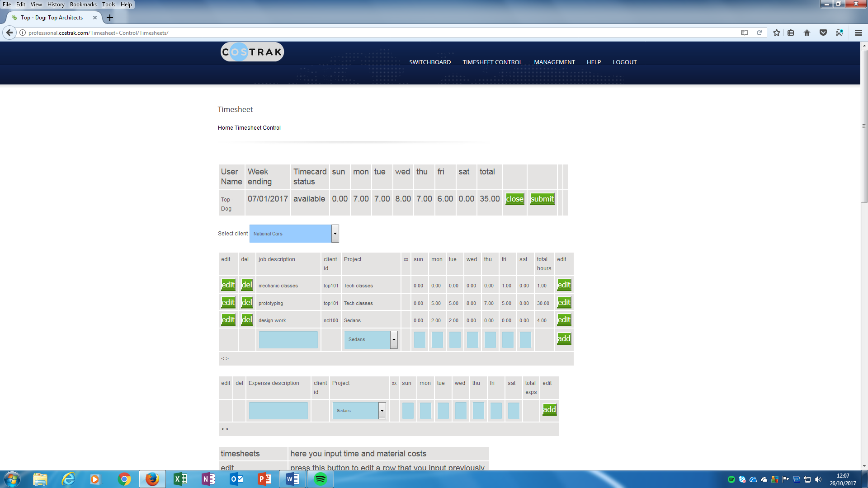Click leading edit button for design work row

228,319
